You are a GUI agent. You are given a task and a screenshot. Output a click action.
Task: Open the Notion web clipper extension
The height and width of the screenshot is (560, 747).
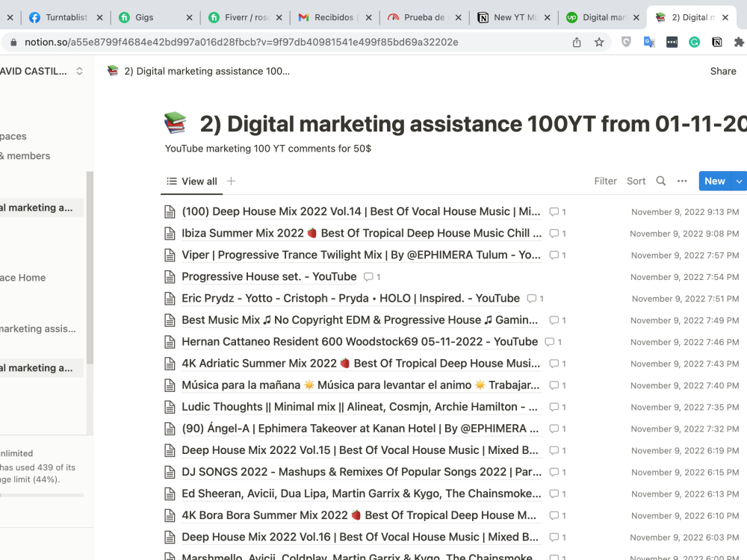pyautogui.click(x=716, y=43)
